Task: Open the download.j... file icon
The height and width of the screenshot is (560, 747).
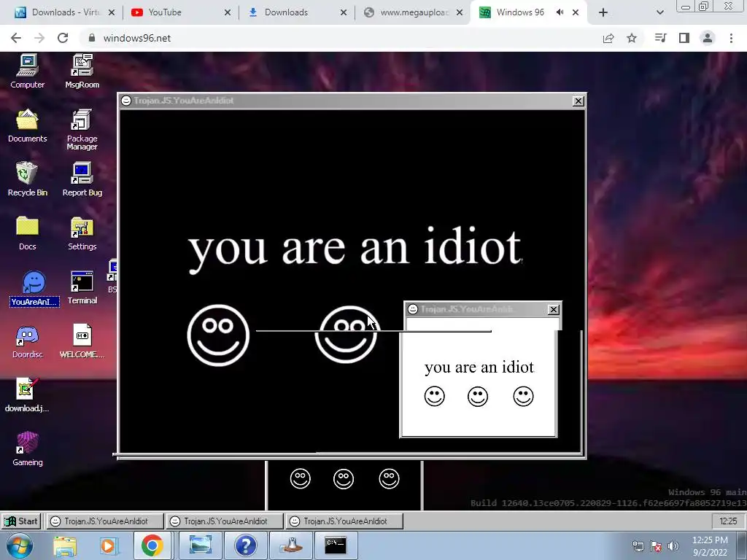Action: (27, 395)
